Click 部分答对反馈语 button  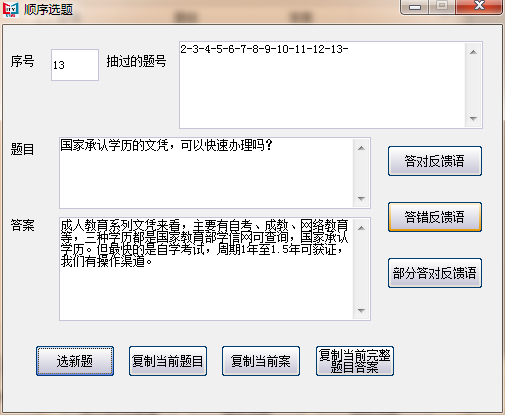pyautogui.click(x=435, y=273)
